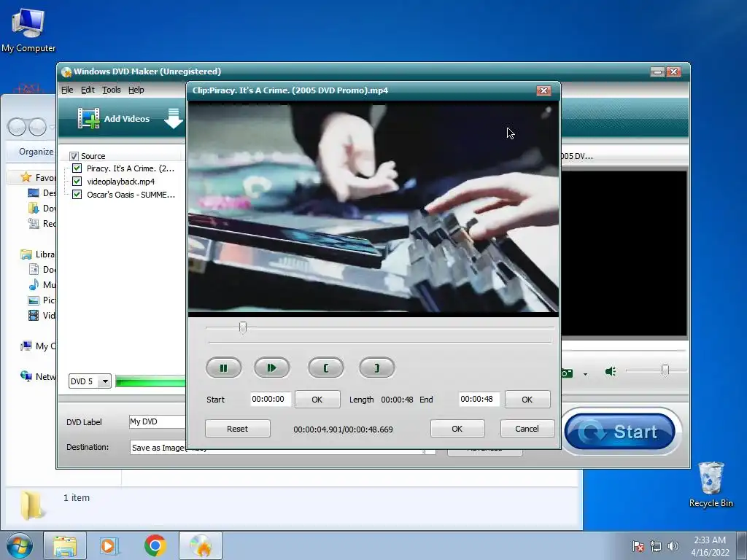Uncheck the Piracy. It's A Crime video
The image size is (747, 560).
pos(77,168)
